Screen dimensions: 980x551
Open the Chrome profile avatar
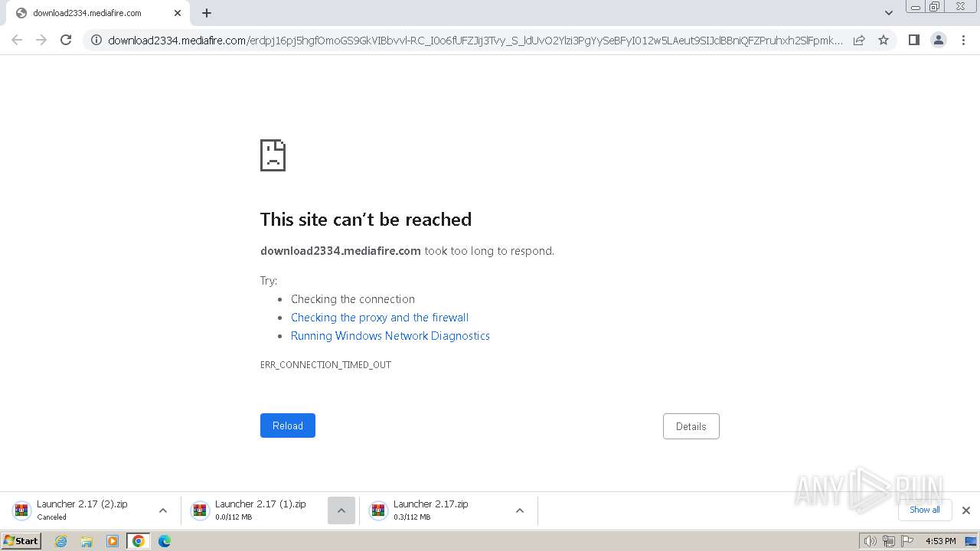(x=939, y=40)
